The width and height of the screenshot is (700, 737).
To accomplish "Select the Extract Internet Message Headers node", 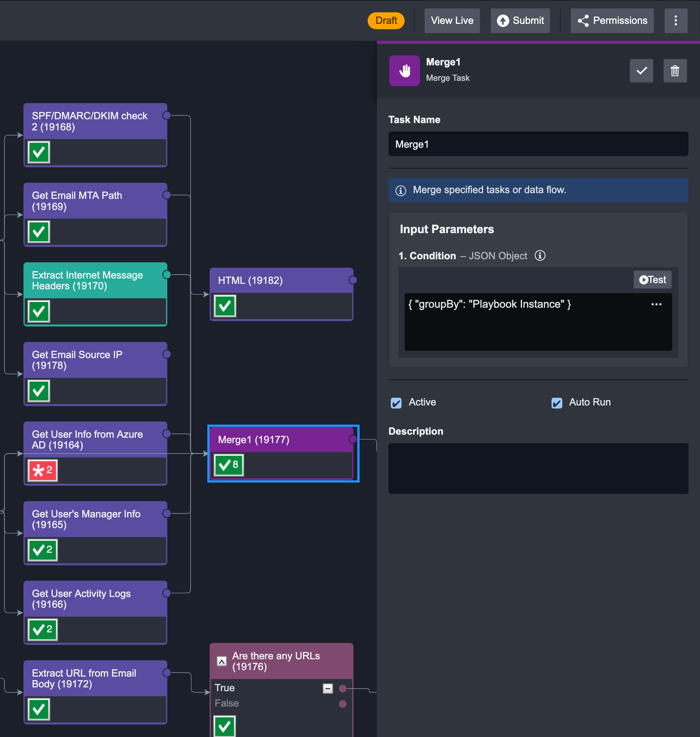I will [x=95, y=294].
